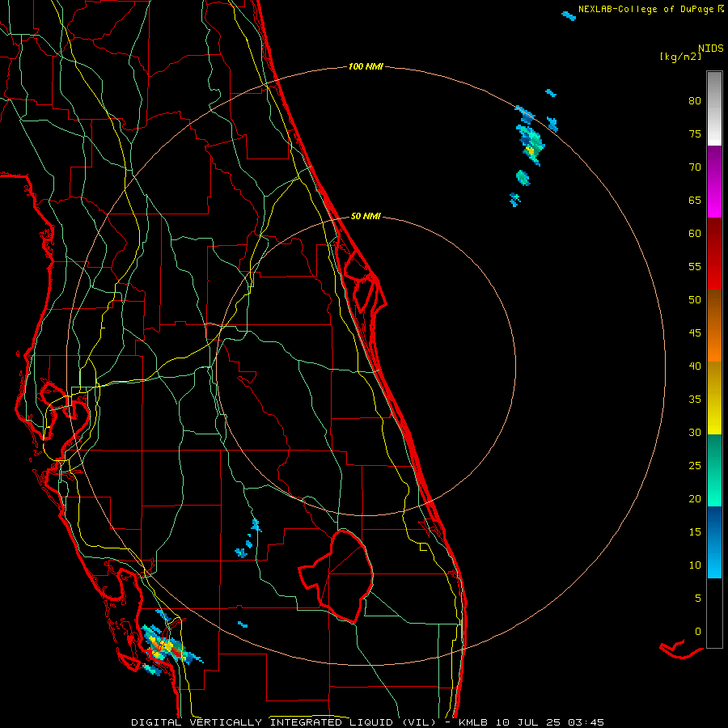Click the 35 value on the color scale
Screen dimensions: 728x728
pos(695,400)
